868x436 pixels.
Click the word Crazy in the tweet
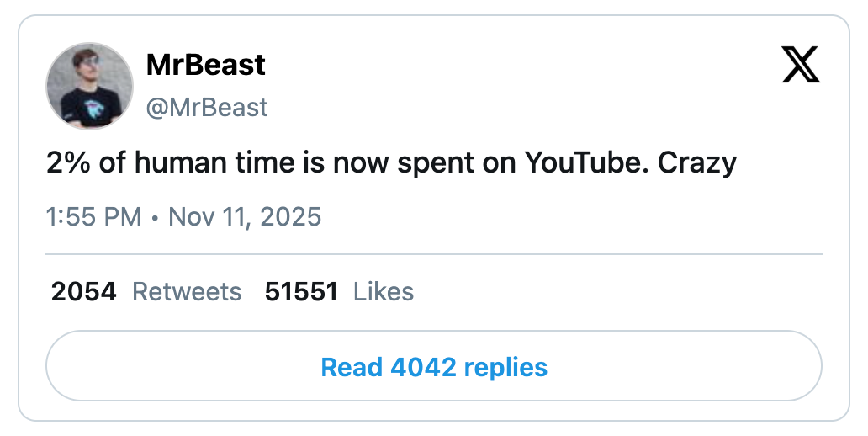[x=697, y=162]
